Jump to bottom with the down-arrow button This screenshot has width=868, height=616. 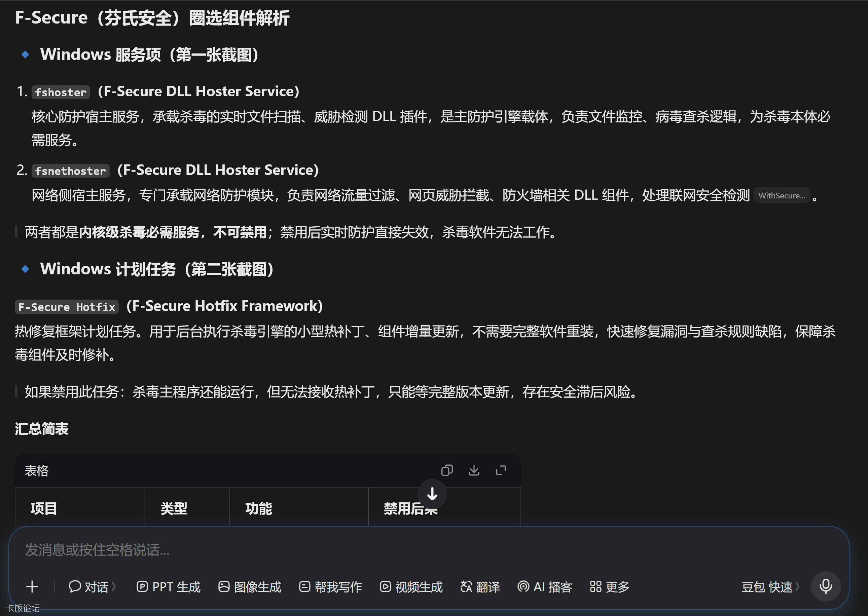pyautogui.click(x=432, y=494)
